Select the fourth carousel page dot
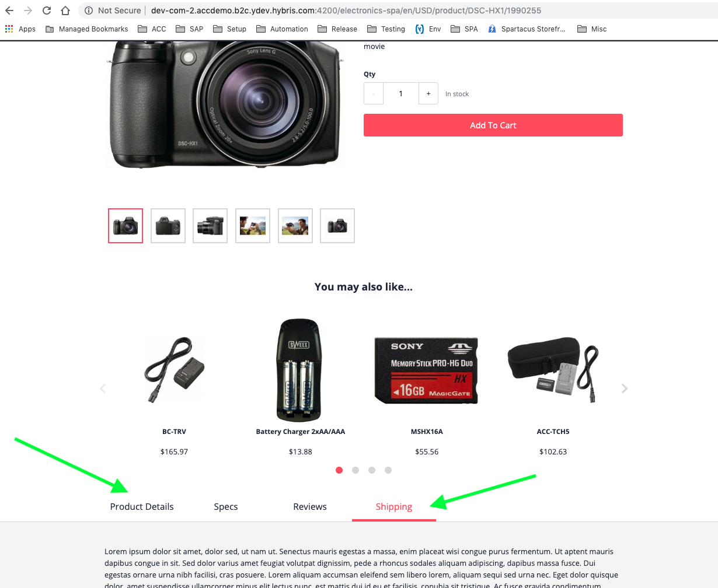This screenshot has height=588, width=718. click(x=388, y=470)
